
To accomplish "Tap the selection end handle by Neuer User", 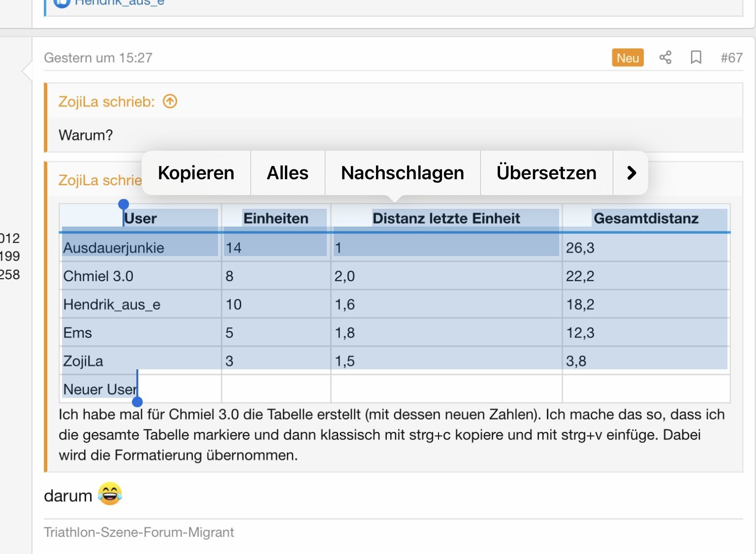I will coord(137,401).
